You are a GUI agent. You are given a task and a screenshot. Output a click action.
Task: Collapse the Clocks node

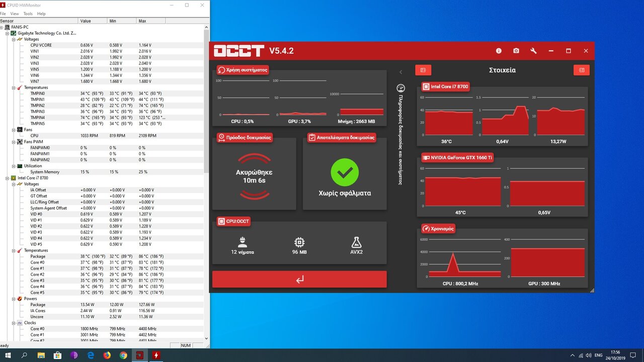pyautogui.click(x=14, y=323)
